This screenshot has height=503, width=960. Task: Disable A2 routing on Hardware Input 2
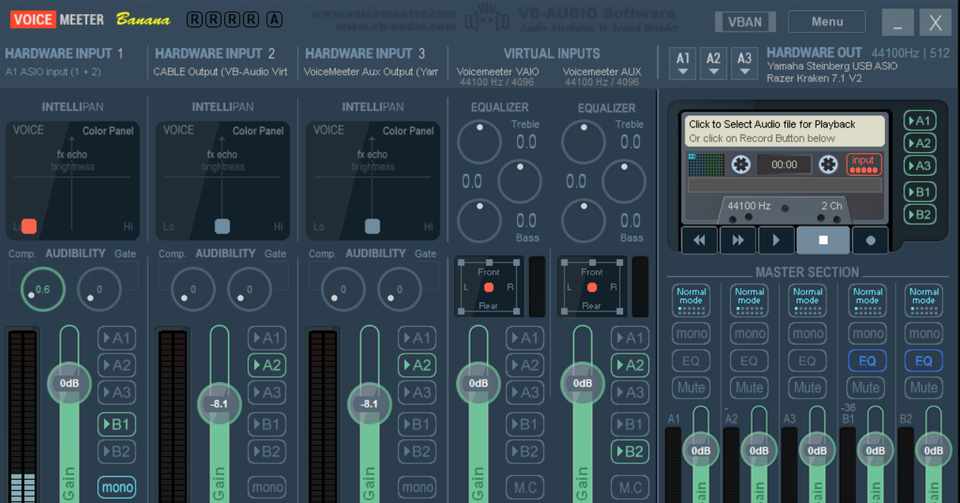coord(267,365)
